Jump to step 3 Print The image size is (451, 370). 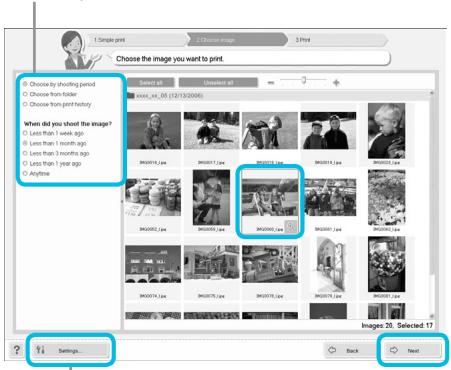337,40
